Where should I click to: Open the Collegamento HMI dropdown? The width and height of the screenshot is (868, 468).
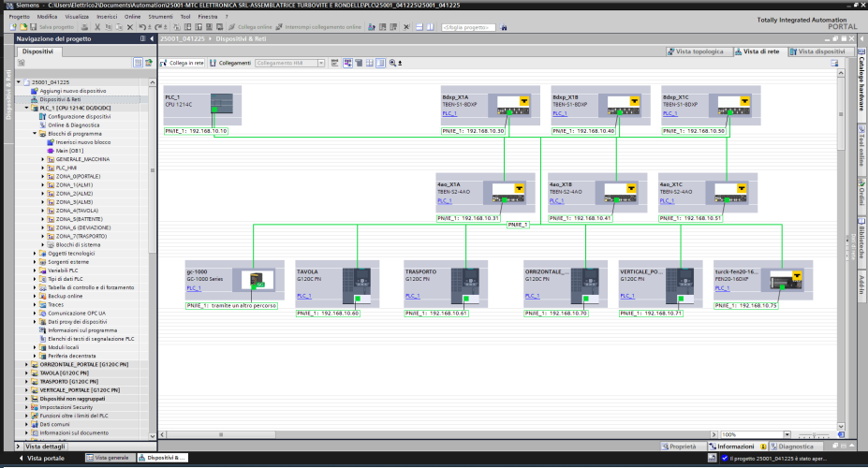coord(321,63)
